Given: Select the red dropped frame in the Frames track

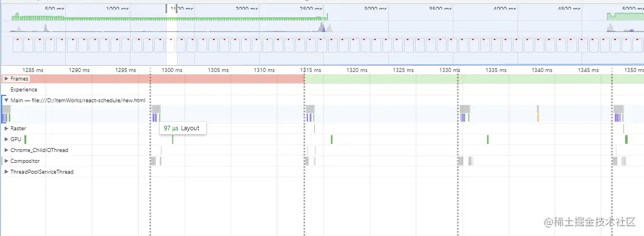Looking at the screenshot, I should pos(152,79).
